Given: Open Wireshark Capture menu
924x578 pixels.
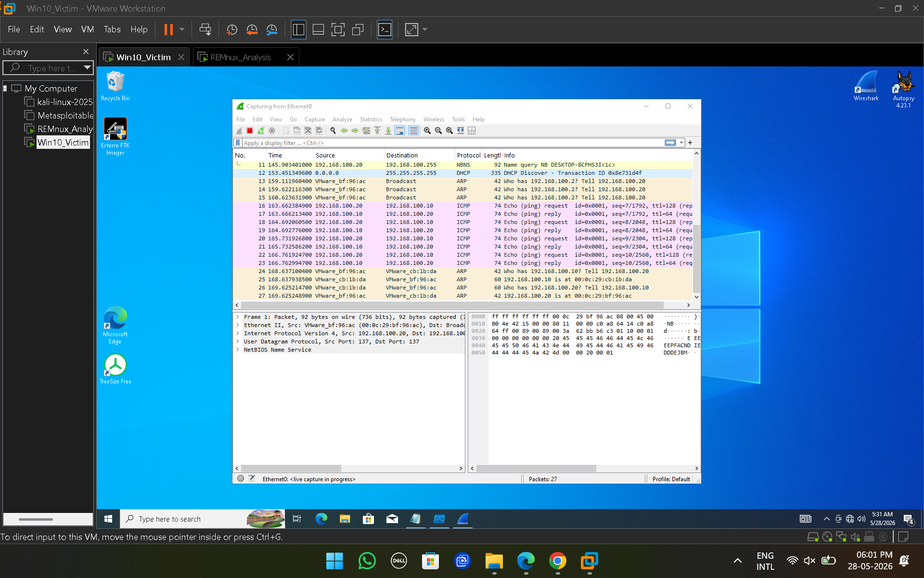Looking at the screenshot, I should 315,119.
